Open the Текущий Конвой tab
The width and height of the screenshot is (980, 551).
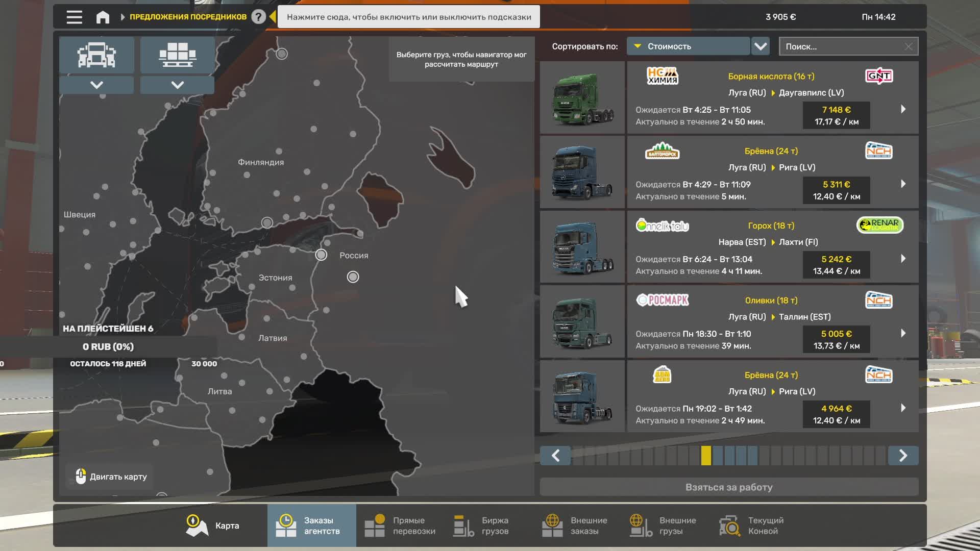click(x=752, y=525)
